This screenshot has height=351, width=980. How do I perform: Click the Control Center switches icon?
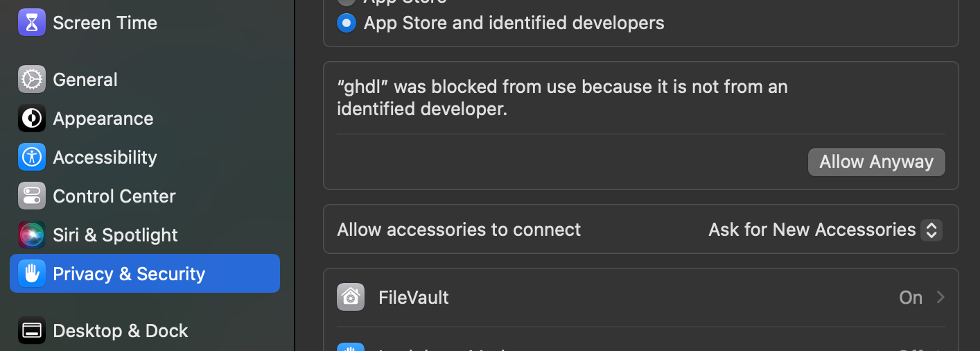click(x=32, y=196)
